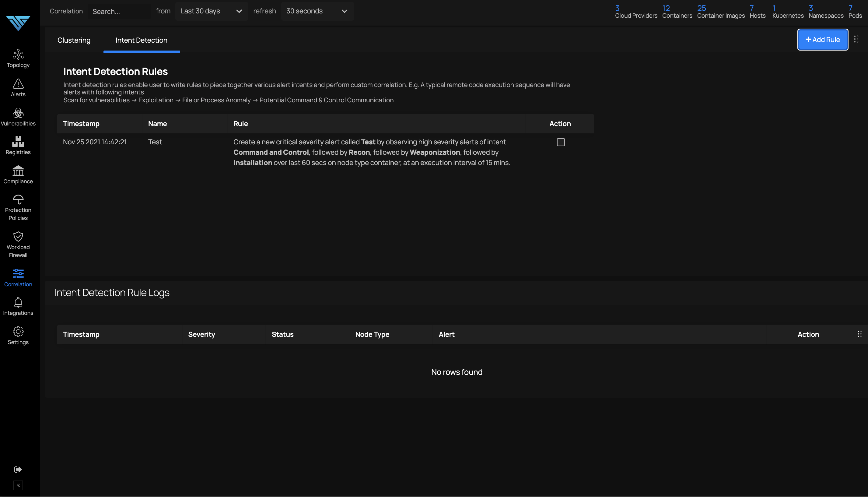Image resolution: width=868 pixels, height=497 pixels.
Task: Open the 7 Hosts link
Action: point(758,12)
